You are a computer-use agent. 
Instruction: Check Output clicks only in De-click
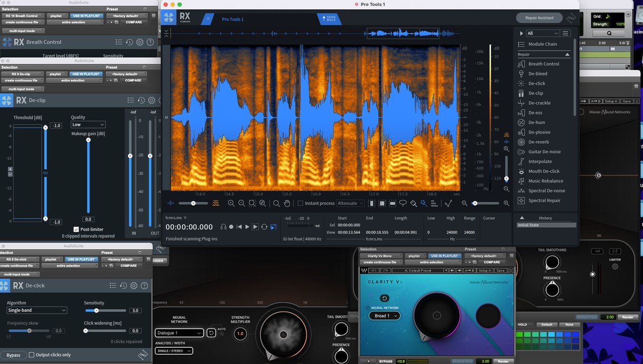coord(32,355)
